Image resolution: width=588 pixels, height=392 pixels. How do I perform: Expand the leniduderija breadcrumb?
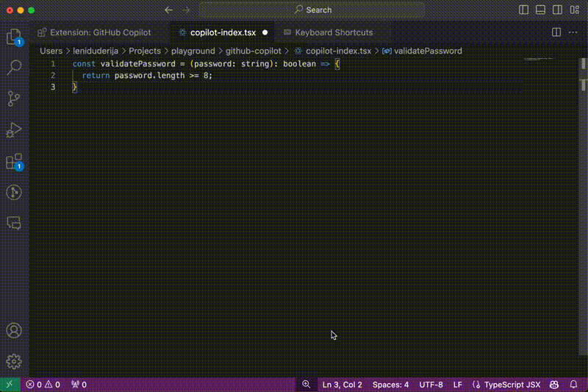[96, 51]
